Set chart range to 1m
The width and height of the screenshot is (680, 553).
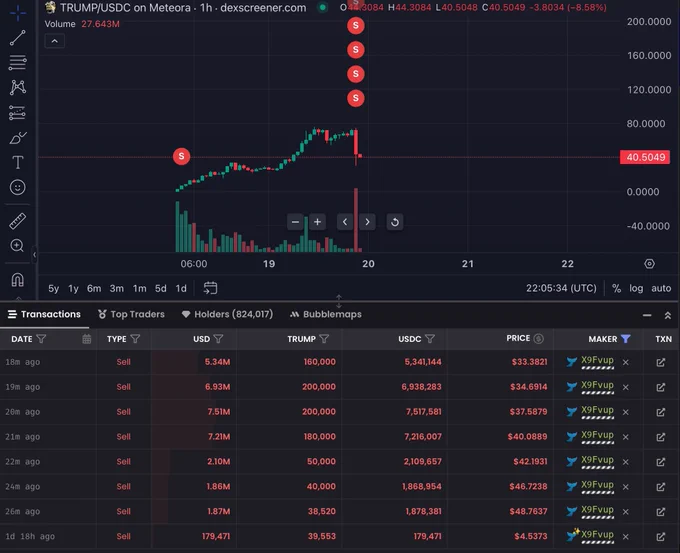tap(139, 288)
